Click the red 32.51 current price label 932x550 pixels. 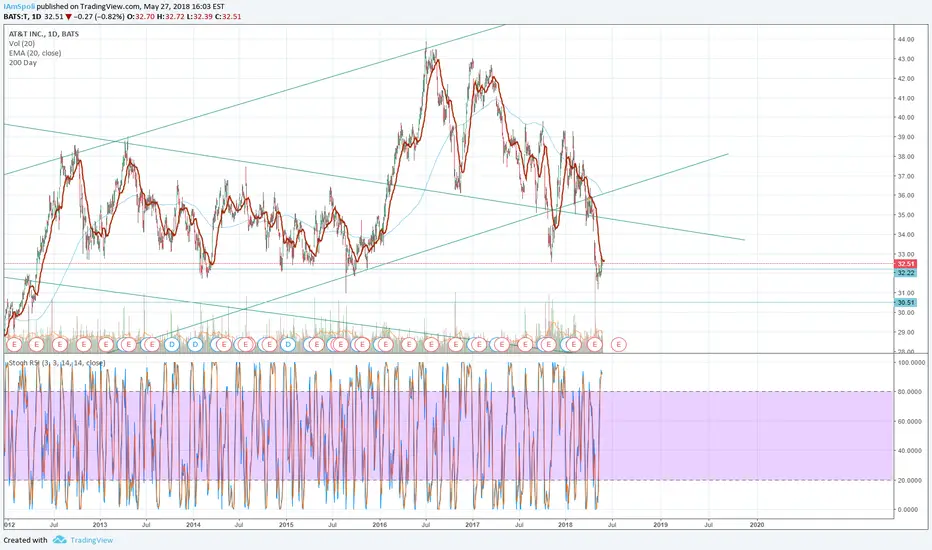pos(905,263)
